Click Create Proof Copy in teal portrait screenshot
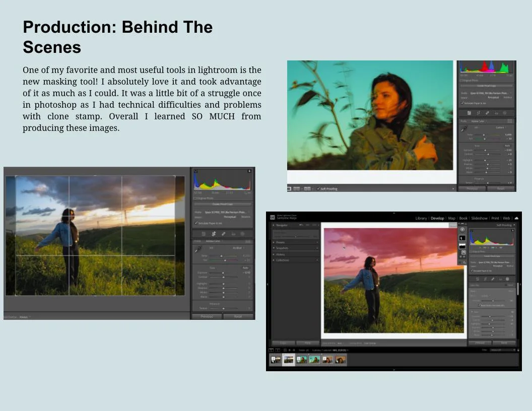Screen dimensions: 532x411 pos(486,86)
